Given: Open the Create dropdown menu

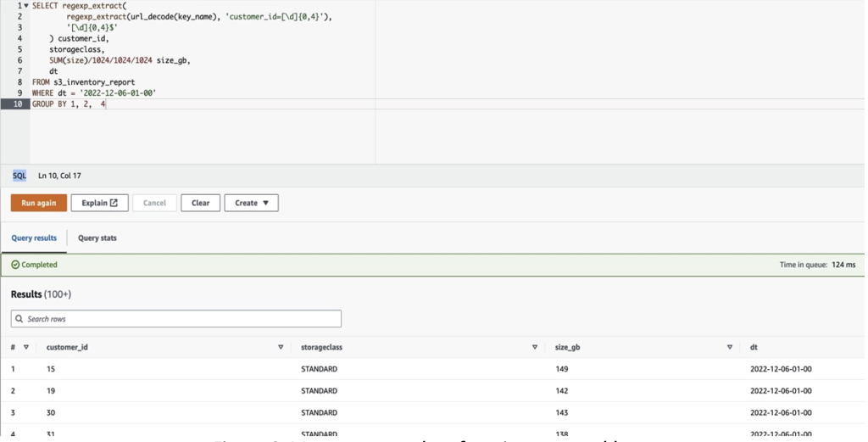Looking at the screenshot, I should pyautogui.click(x=251, y=203).
